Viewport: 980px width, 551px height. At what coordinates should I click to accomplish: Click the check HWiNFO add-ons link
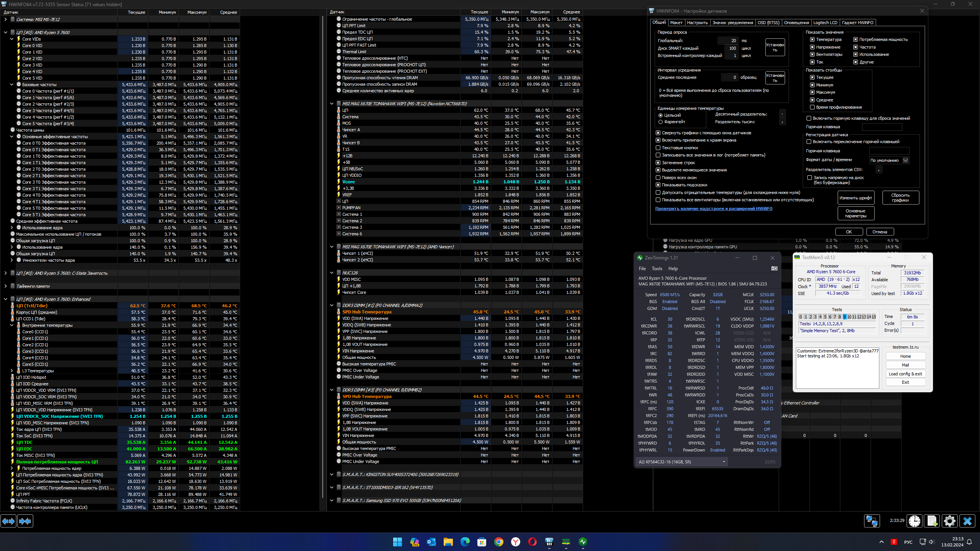pyautogui.click(x=714, y=209)
